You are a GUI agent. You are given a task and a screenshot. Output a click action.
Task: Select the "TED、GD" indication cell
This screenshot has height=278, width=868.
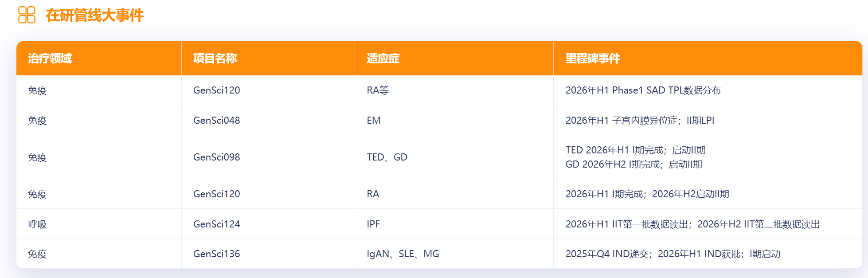click(387, 157)
